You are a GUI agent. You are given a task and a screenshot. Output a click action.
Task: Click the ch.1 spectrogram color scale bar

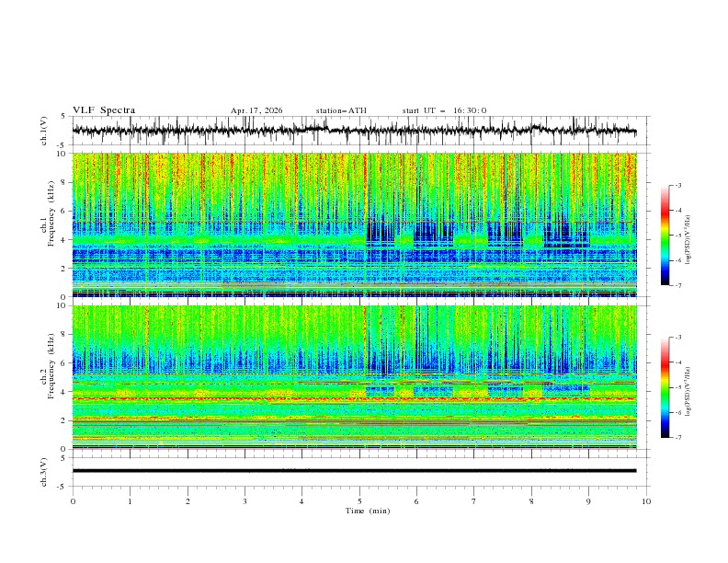pyautogui.click(x=665, y=236)
